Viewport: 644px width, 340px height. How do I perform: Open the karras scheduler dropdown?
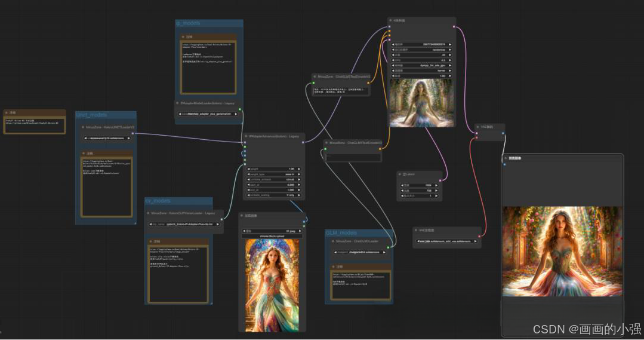tap(421, 71)
